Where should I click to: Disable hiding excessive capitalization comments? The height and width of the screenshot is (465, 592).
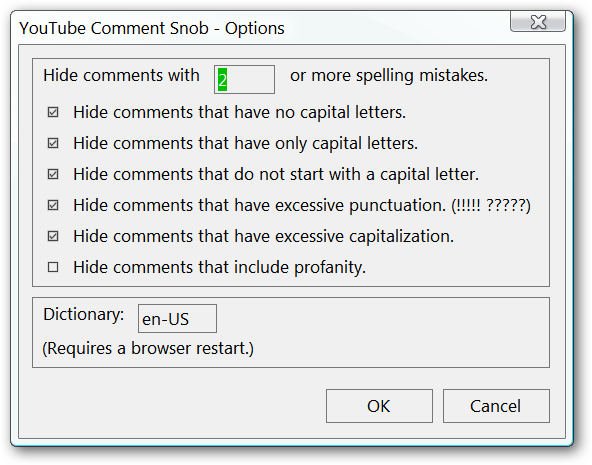(x=53, y=236)
